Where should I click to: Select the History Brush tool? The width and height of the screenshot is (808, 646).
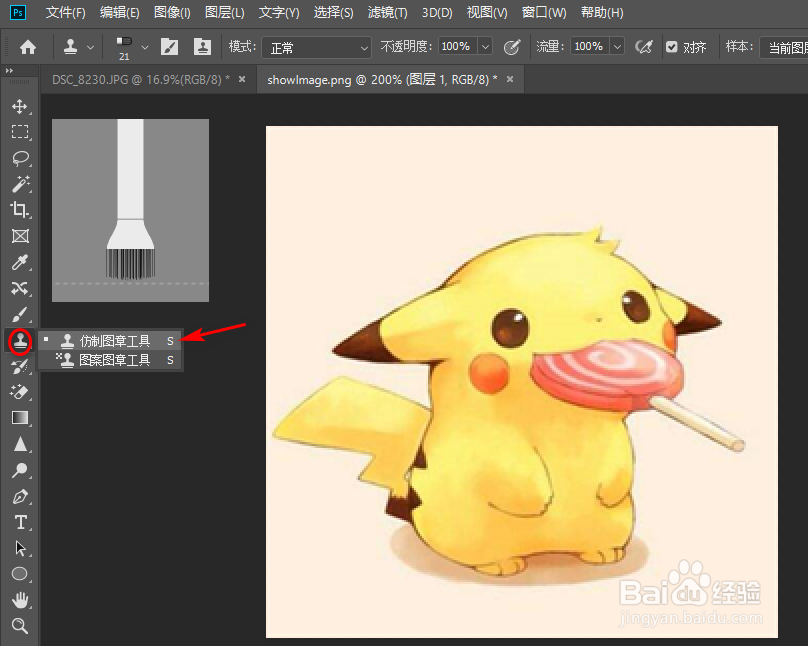coord(20,366)
